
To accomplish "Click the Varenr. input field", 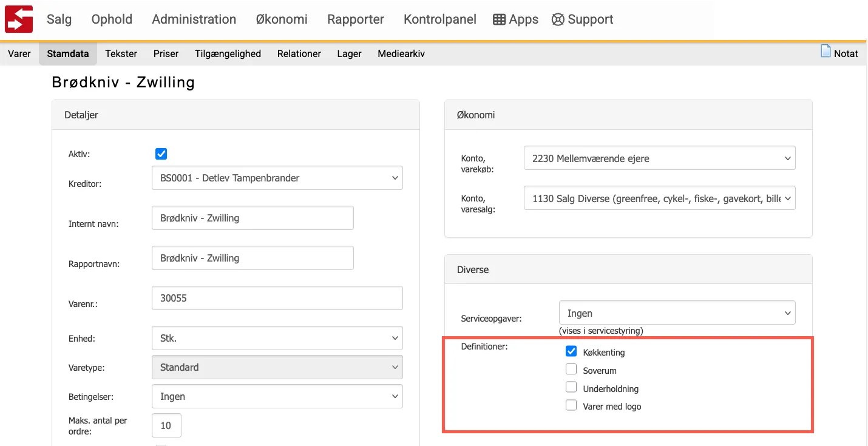I will click(277, 298).
